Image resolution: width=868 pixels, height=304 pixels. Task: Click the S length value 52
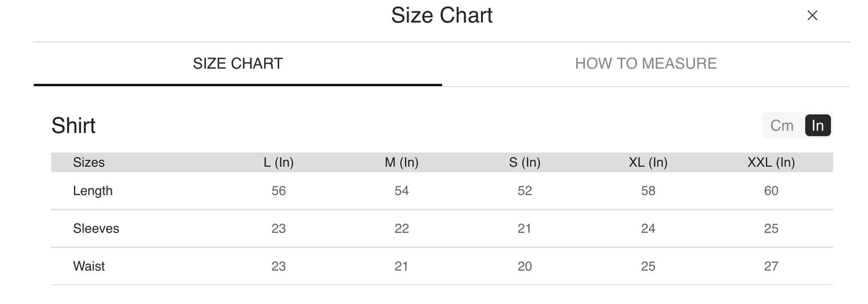(x=524, y=190)
